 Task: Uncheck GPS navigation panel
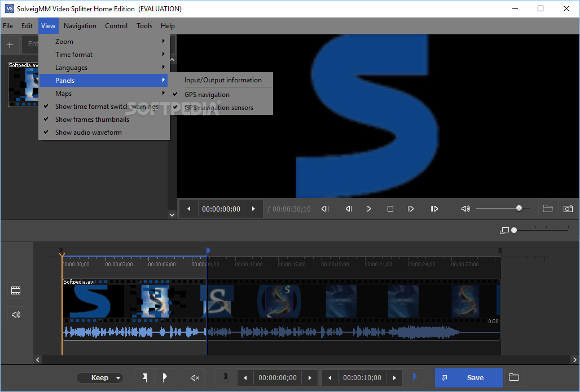click(x=221, y=95)
